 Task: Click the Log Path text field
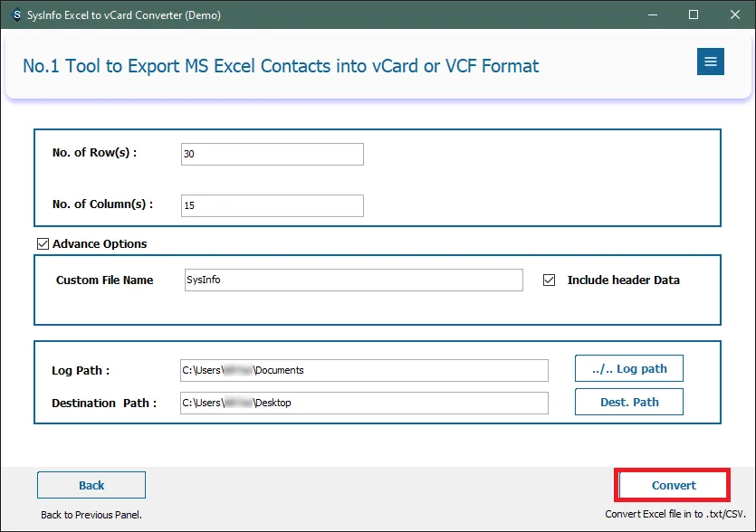364,370
